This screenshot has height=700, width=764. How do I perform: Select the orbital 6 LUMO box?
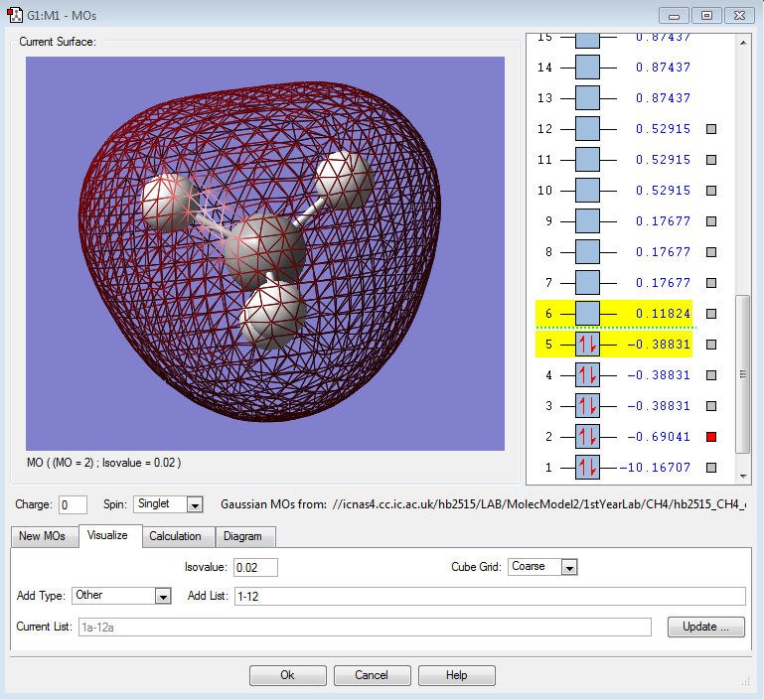tap(587, 314)
